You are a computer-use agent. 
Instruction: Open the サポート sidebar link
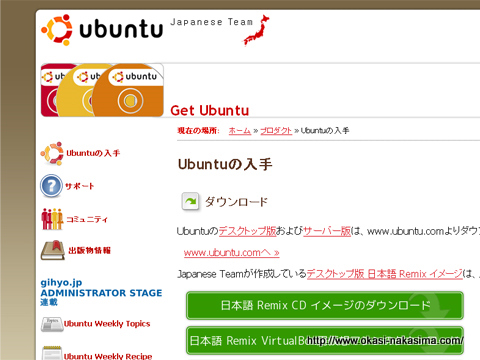click(x=79, y=186)
